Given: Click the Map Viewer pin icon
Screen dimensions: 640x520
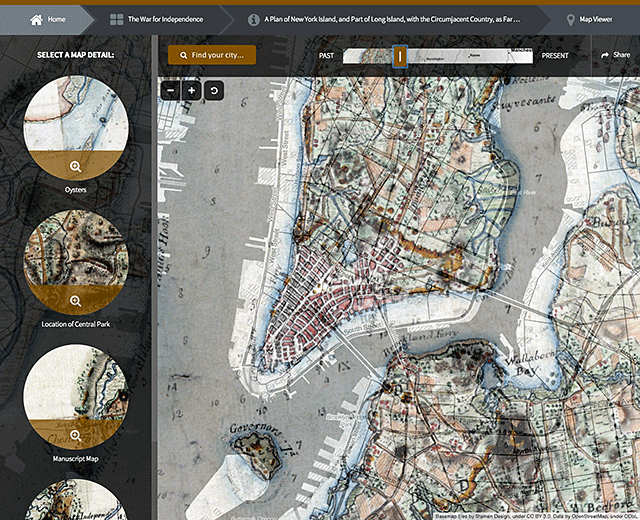Looking at the screenshot, I should (x=571, y=20).
